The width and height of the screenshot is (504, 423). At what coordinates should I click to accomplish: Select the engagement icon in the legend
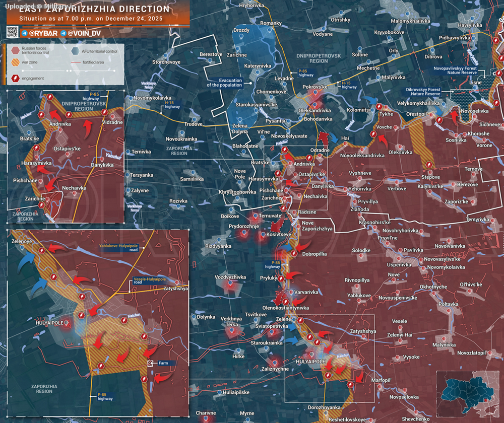click(15, 79)
